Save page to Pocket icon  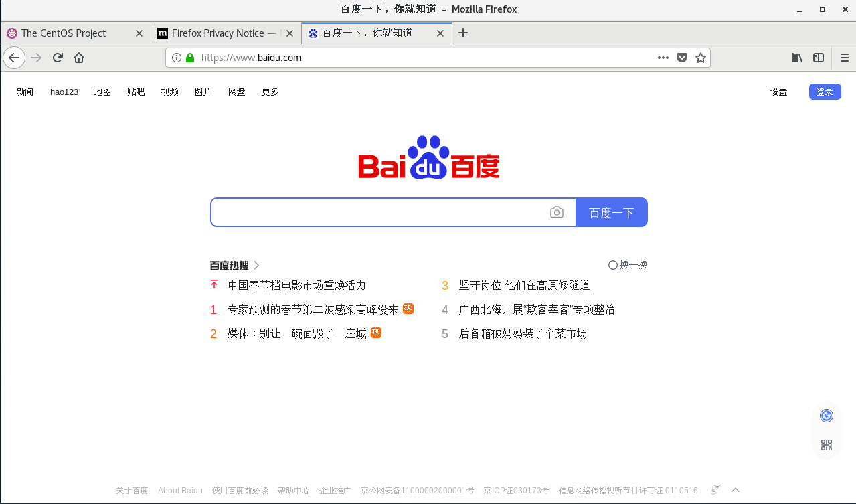[682, 58]
